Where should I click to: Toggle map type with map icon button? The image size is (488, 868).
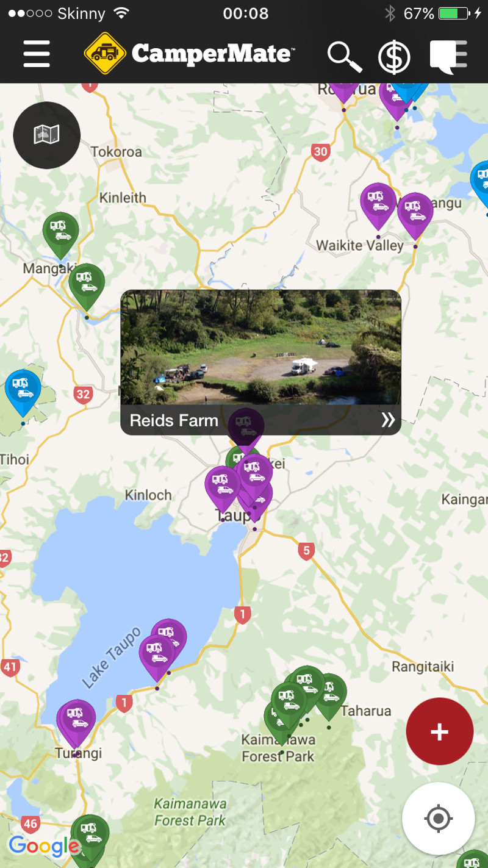(x=46, y=135)
